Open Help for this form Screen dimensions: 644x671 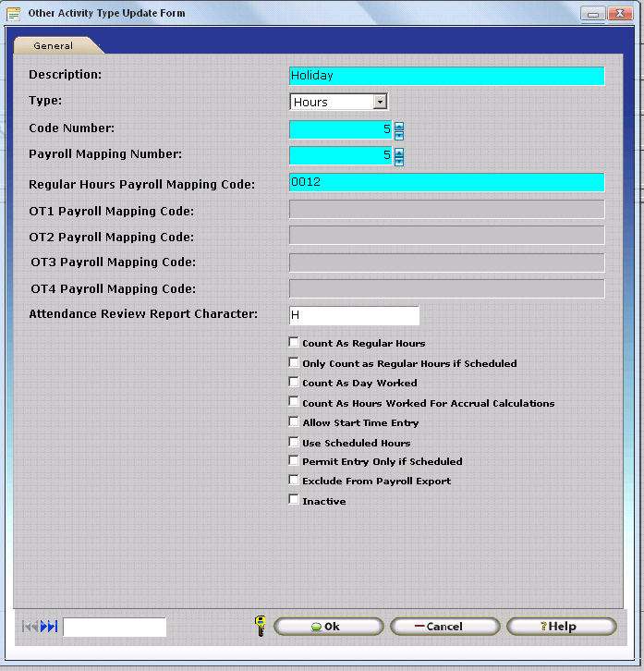561,627
